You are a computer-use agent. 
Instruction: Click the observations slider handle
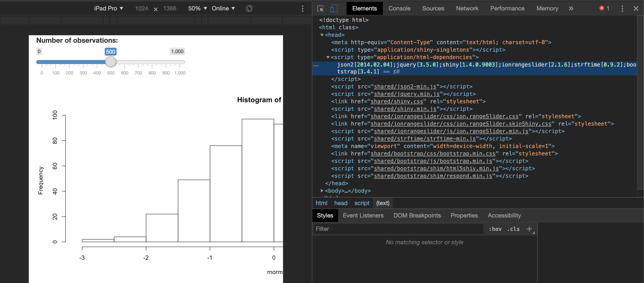click(x=110, y=62)
